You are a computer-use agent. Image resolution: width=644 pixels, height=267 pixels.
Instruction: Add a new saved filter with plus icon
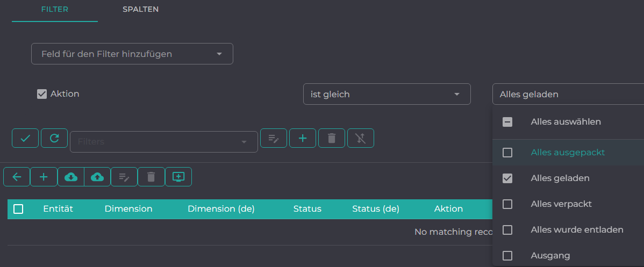(303, 138)
